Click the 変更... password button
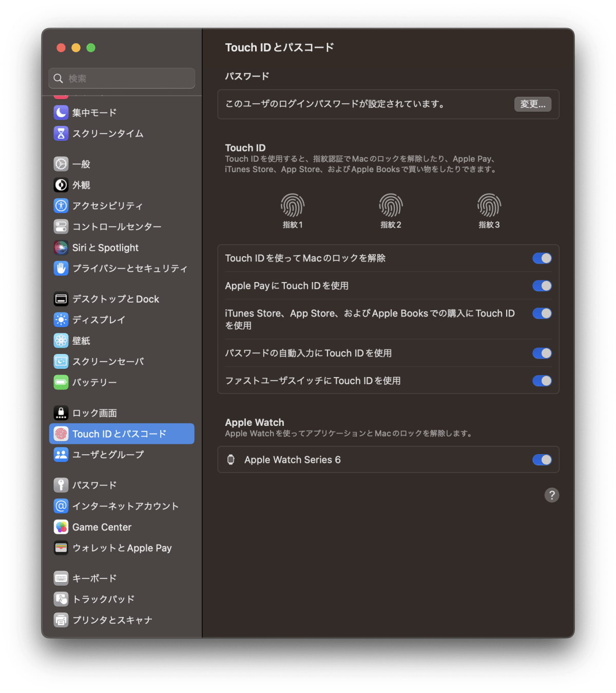This screenshot has width=616, height=693. coord(533,104)
